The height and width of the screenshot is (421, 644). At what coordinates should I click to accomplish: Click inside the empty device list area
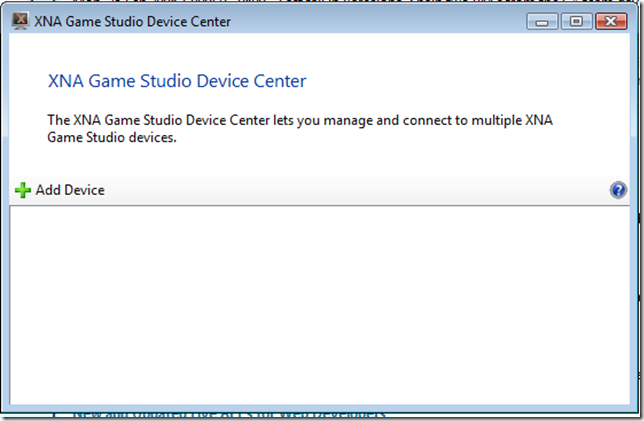click(320, 305)
